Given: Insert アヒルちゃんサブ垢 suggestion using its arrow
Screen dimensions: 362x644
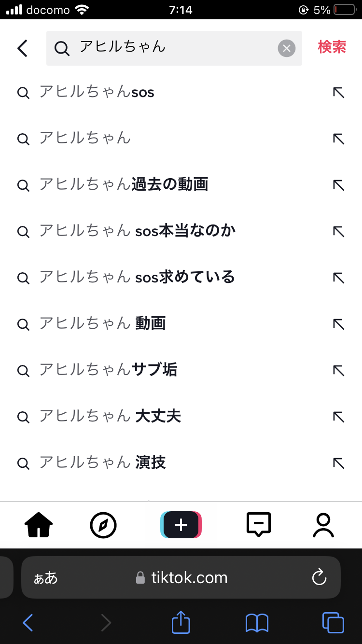Looking at the screenshot, I should pyautogui.click(x=339, y=370).
